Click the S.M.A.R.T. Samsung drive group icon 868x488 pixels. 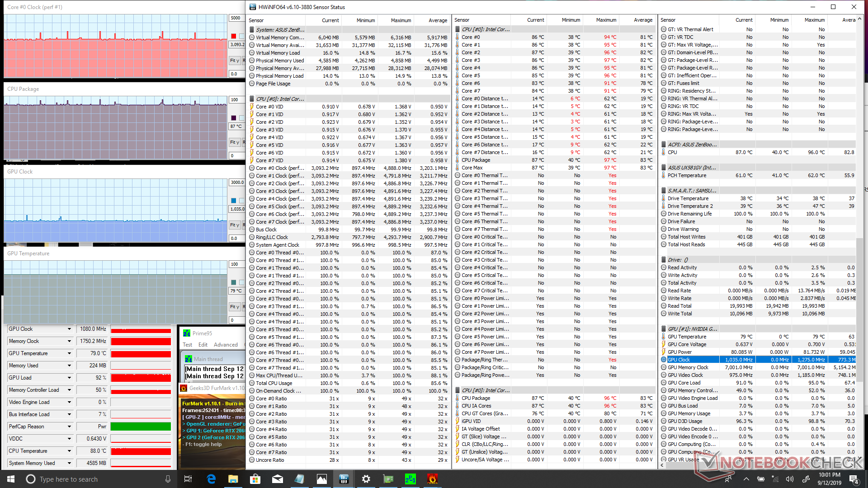(x=664, y=191)
